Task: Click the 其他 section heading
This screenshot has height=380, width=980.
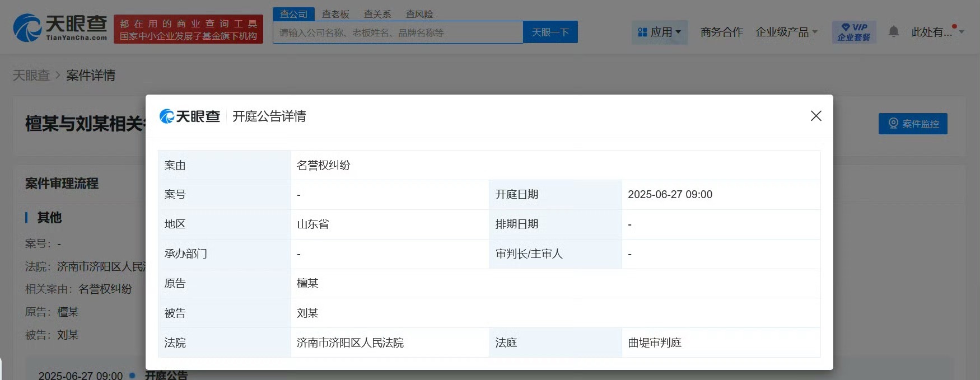Action: tap(49, 218)
